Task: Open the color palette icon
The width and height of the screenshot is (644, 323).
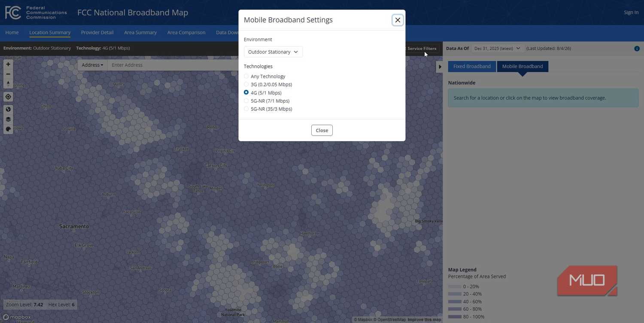Action: [8, 129]
